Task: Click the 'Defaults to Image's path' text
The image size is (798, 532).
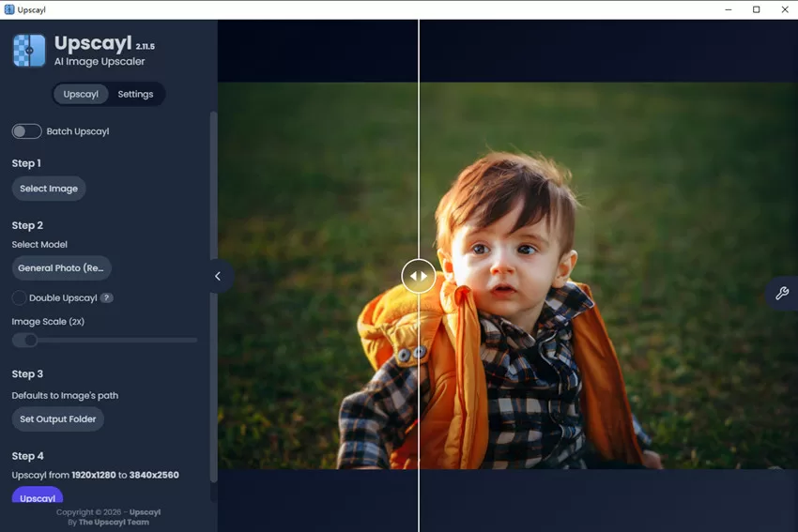Action: (65, 396)
